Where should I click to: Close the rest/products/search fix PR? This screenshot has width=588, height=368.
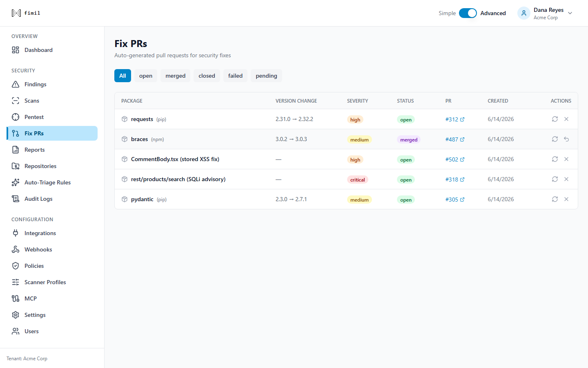pos(566,179)
